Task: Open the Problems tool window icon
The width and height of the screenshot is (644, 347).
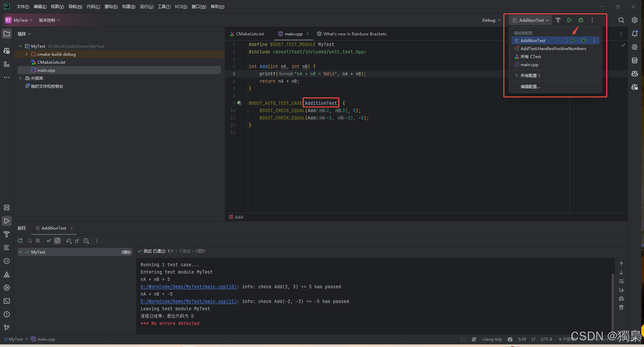Action: point(7,314)
